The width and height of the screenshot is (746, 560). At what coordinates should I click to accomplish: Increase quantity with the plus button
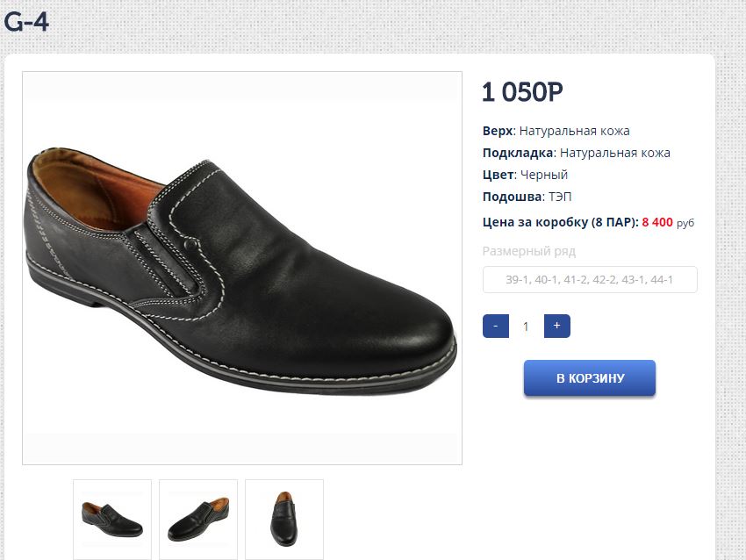[557, 326]
